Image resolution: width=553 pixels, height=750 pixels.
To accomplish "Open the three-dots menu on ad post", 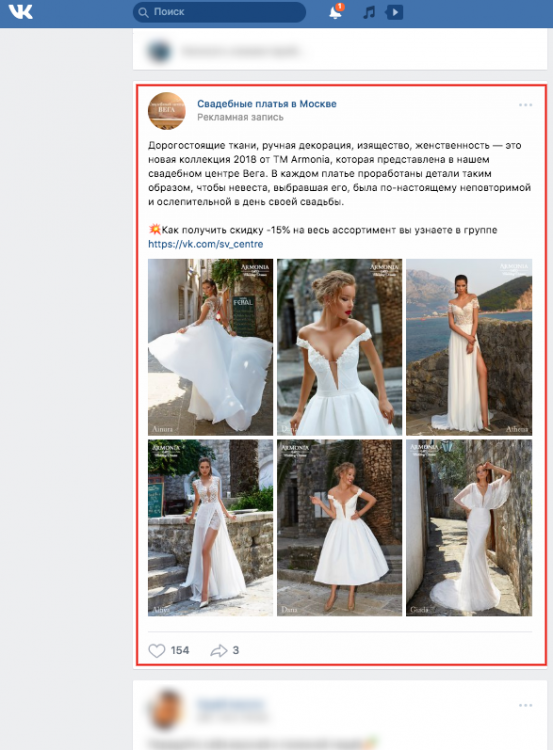I will pos(525,105).
